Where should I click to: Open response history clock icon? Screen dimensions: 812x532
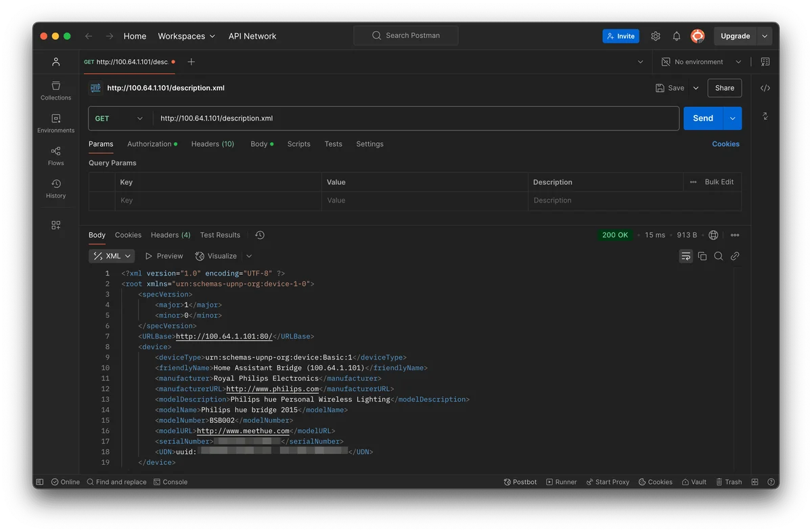260,235
